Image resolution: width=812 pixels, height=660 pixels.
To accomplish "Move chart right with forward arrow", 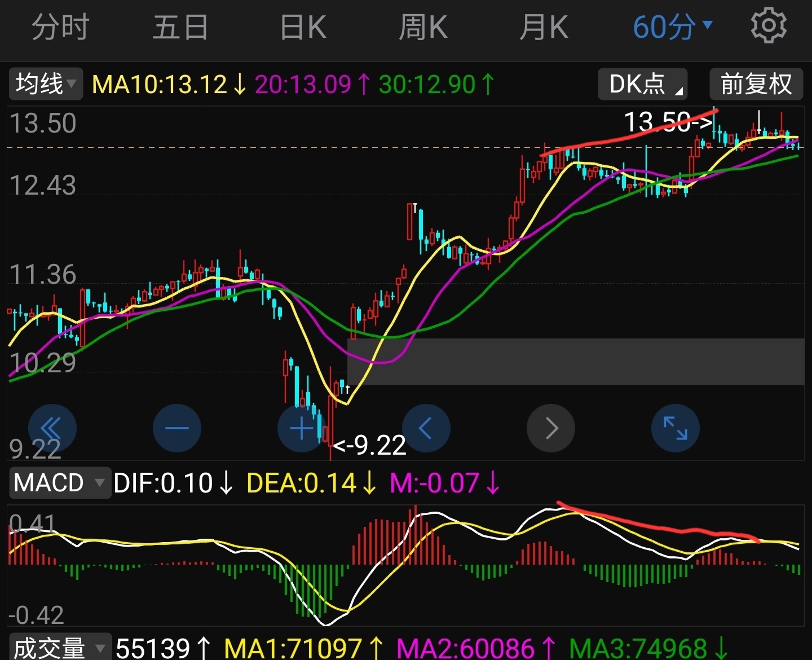I will (x=551, y=428).
